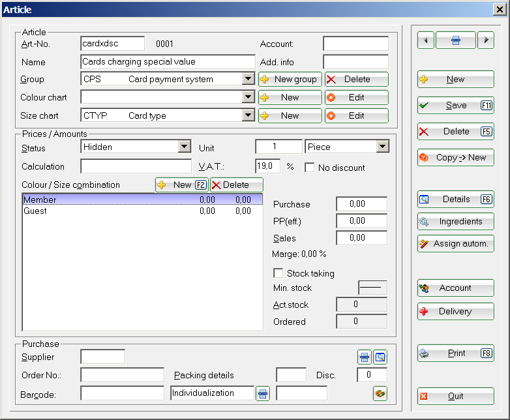The image size is (510, 420).
Task: Open Ingredients for this article
Action: [x=455, y=222]
